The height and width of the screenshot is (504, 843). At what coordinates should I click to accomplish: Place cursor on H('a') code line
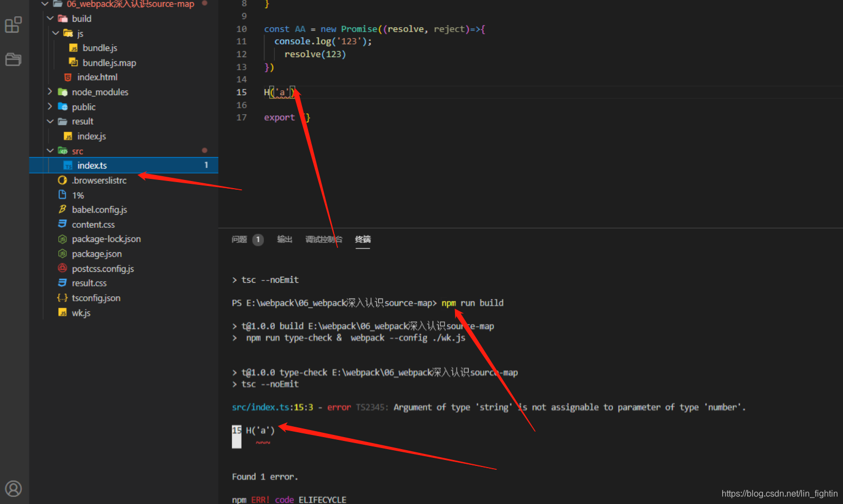coord(279,92)
